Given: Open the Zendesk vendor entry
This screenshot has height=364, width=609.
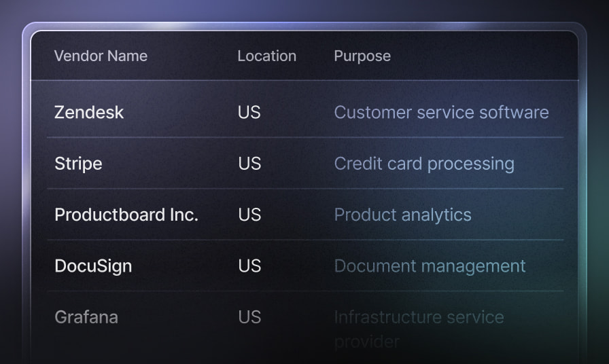Looking at the screenshot, I should click(89, 112).
